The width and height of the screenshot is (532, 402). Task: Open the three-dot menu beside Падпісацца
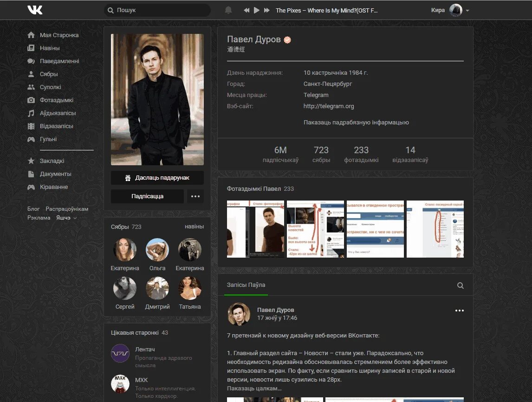(195, 196)
